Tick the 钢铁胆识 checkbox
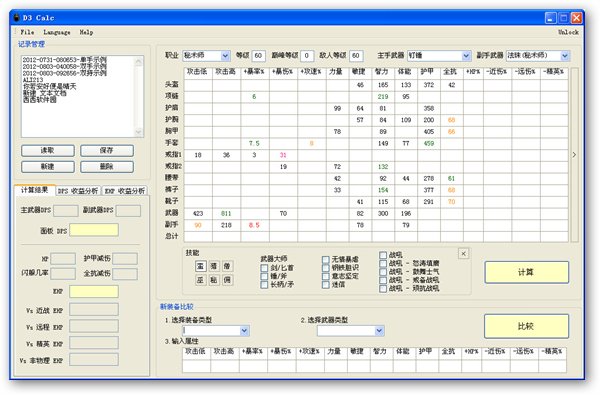The height and width of the screenshot is (395, 600). tap(326, 268)
